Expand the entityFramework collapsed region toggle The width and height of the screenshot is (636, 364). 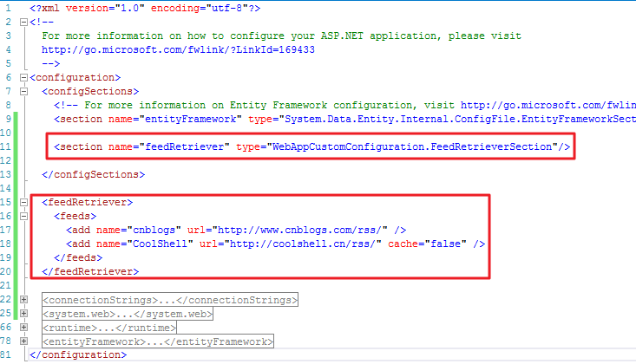click(x=24, y=341)
